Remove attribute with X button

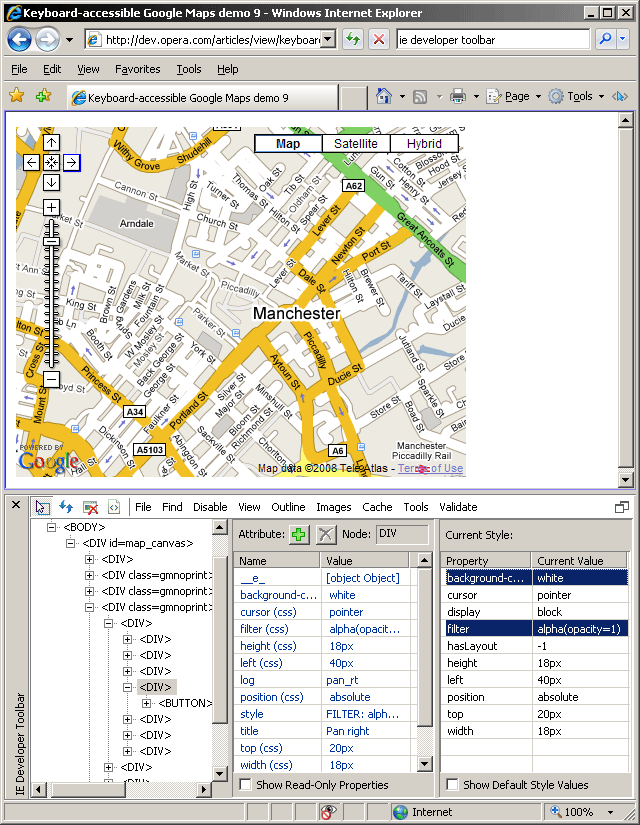(x=326, y=535)
